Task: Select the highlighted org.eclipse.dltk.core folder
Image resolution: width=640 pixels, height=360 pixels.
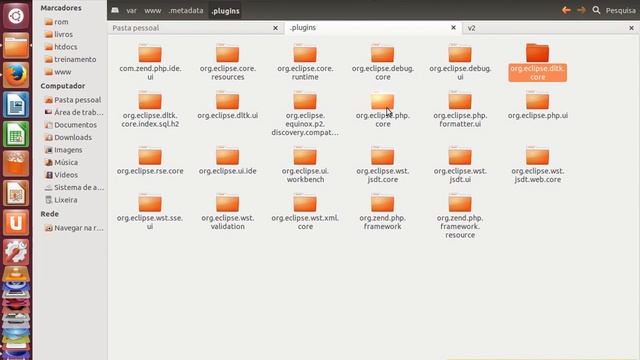Action: tap(538, 62)
